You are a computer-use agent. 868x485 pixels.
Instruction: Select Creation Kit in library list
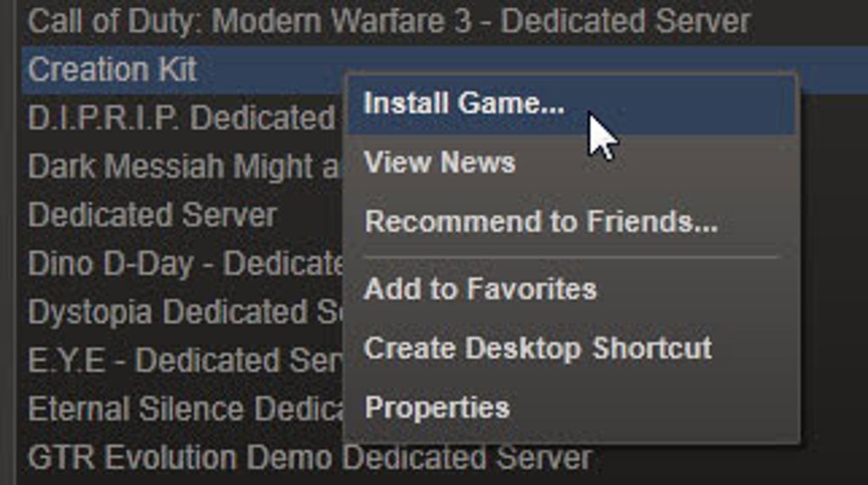[x=112, y=70]
